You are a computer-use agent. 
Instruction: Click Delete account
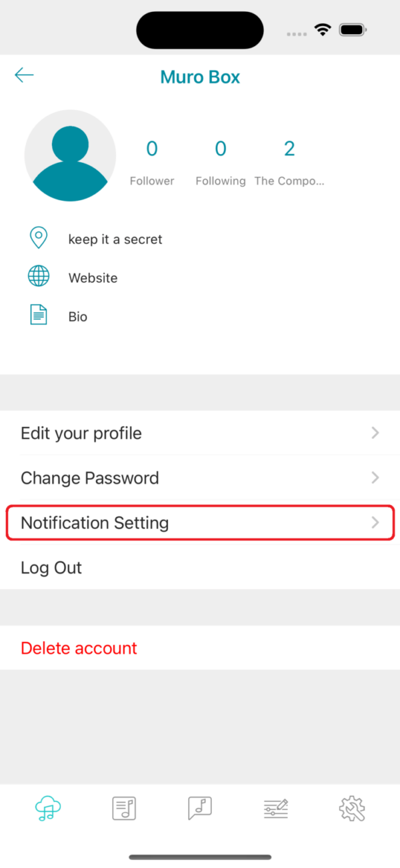(79, 648)
